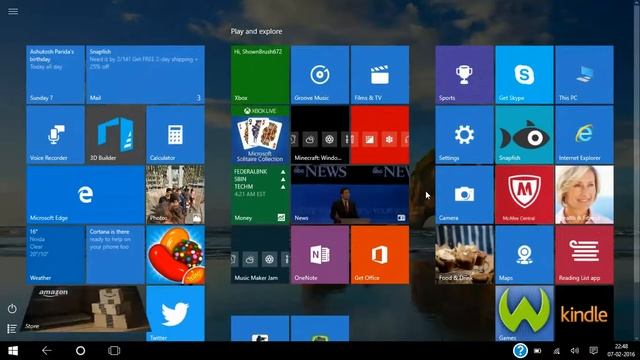Click the Power button in left rail
640x360 pixels.
(x=12, y=309)
